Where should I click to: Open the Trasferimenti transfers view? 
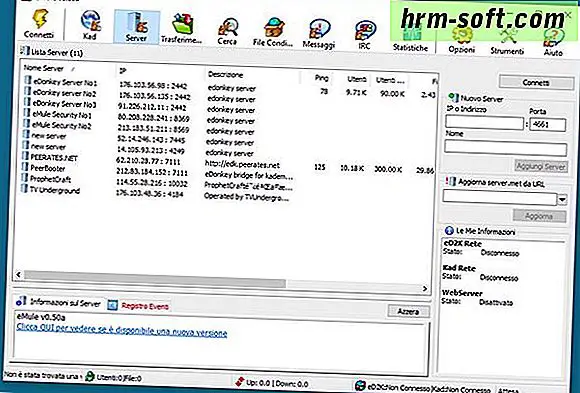point(182,24)
